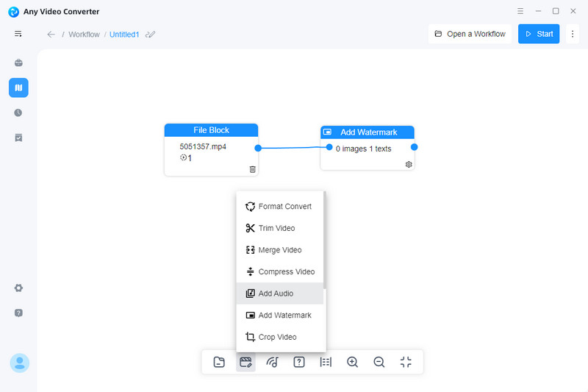Viewport: 588px width, 392px height.
Task: Open the three-dot more options menu
Action: [x=573, y=34]
